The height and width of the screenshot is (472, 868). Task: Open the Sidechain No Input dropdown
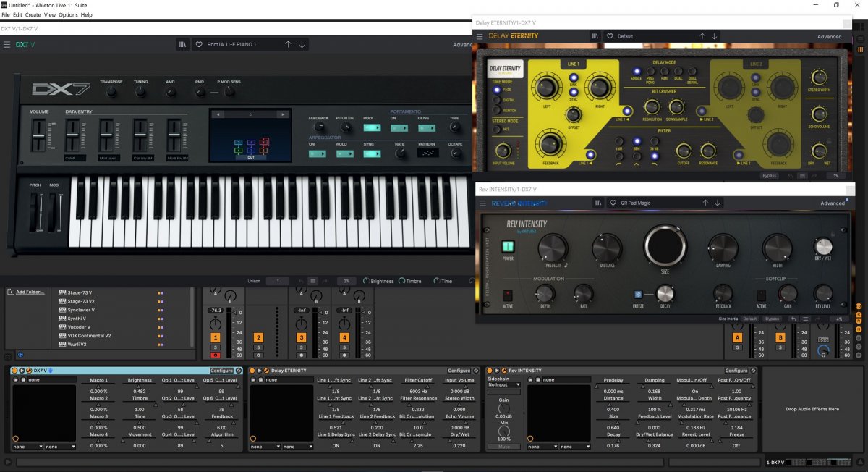click(x=503, y=384)
